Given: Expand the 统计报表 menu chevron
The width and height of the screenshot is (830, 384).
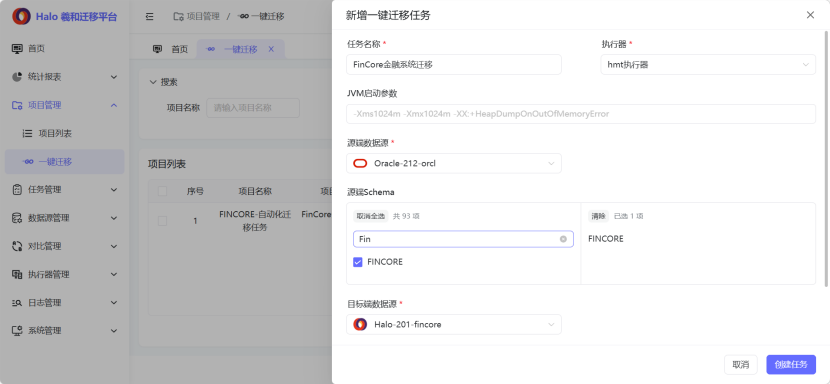Looking at the screenshot, I should (x=114, y=77).
